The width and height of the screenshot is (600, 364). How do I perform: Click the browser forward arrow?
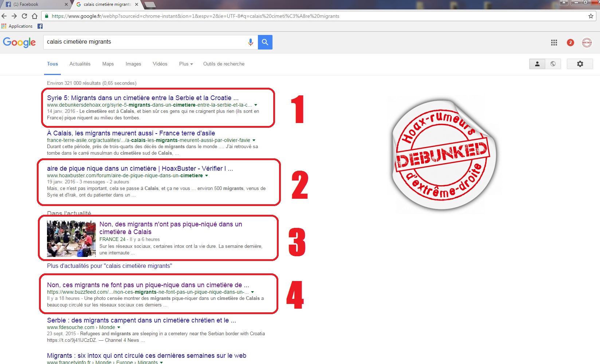(x=14, y=16)
